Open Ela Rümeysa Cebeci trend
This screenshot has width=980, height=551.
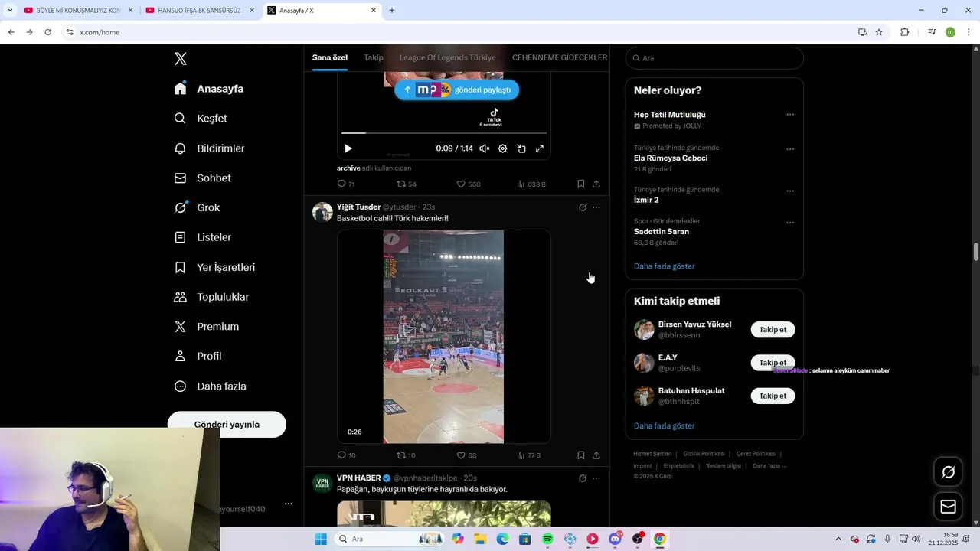[671, 158]
